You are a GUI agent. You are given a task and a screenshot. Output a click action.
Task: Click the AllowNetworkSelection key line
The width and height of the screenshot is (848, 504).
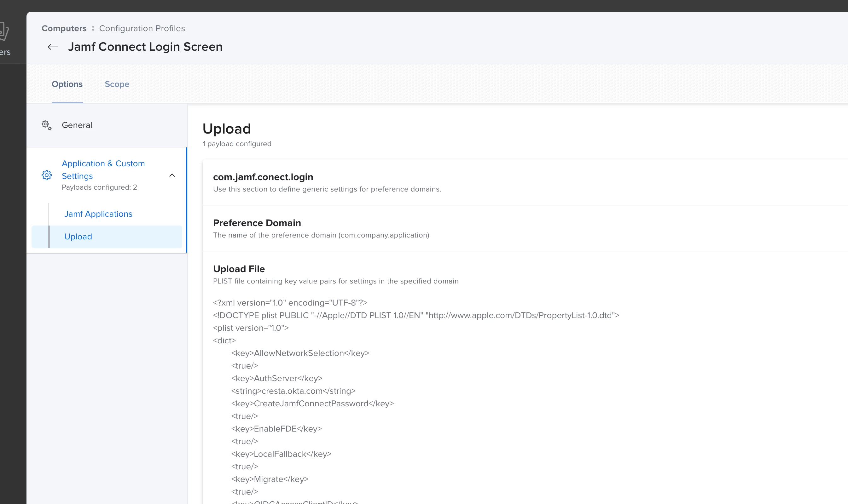click(x=300, y=353)
